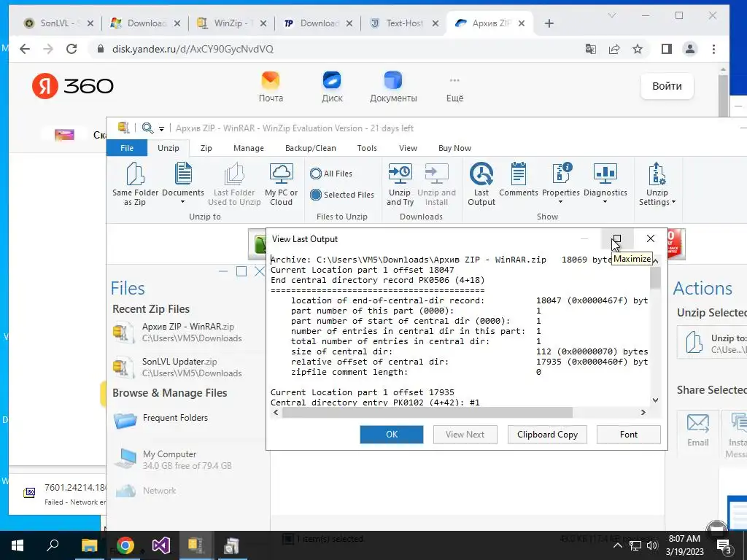Click Font button in dialog
747x560 pixels.
tap(628, 435)
